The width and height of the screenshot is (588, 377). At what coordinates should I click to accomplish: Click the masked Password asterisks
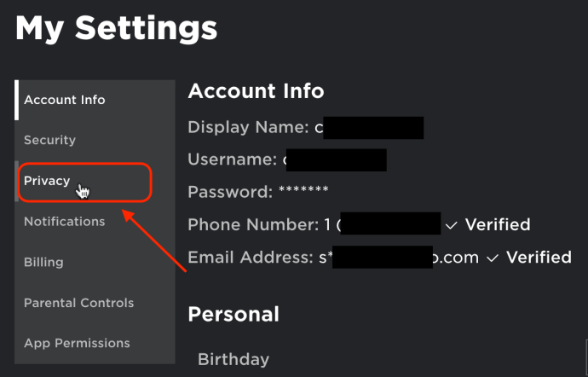pyautogui.click(x=303, y=190)
